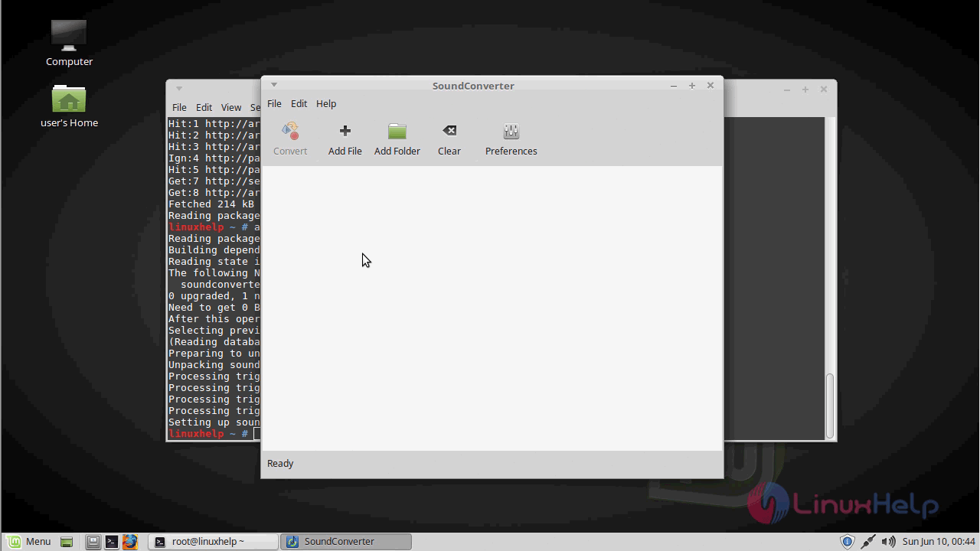Click the user's Home desktop folder
Viewport: 980px width, 551px height.
coord(69,106)
